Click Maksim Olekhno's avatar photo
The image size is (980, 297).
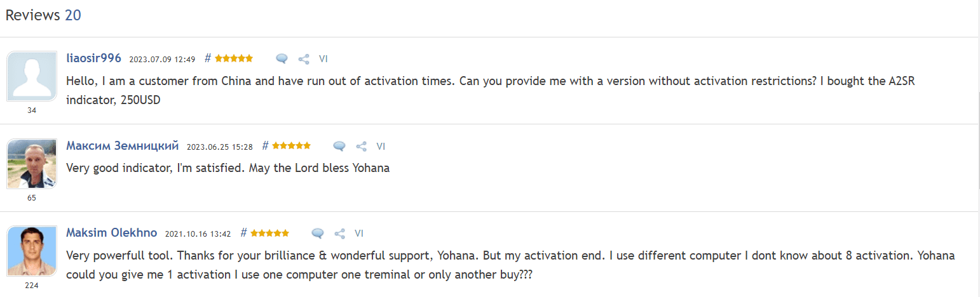coord(32,251)
